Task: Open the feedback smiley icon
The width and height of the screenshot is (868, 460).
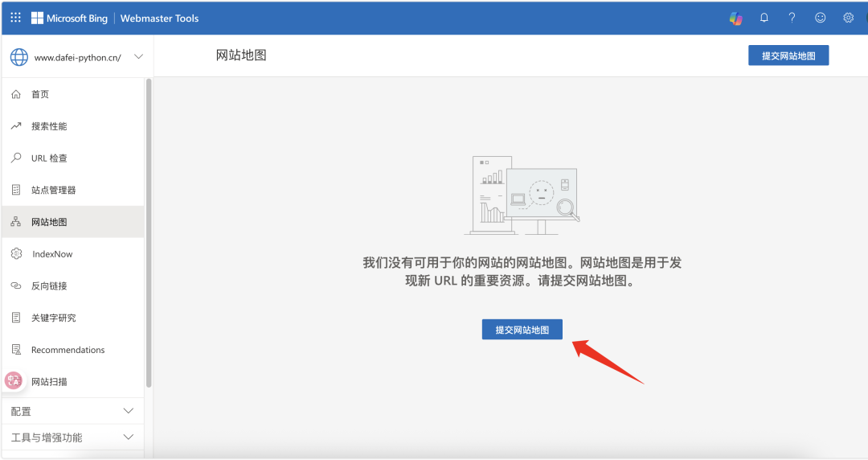Action: pyautogui.click(x=821, y=18)
